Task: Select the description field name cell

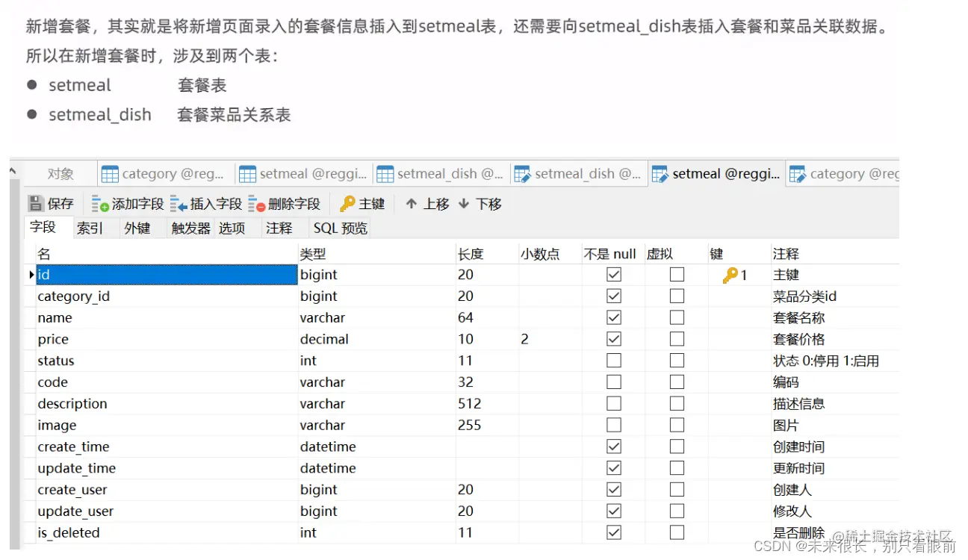Action: pyautogui.click(x=166, y=404)
